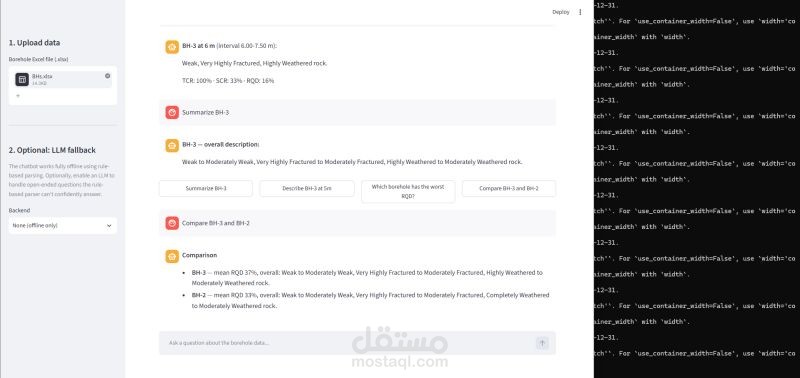
Task: Click the BHs.xlsx file name
Action: 42,76
